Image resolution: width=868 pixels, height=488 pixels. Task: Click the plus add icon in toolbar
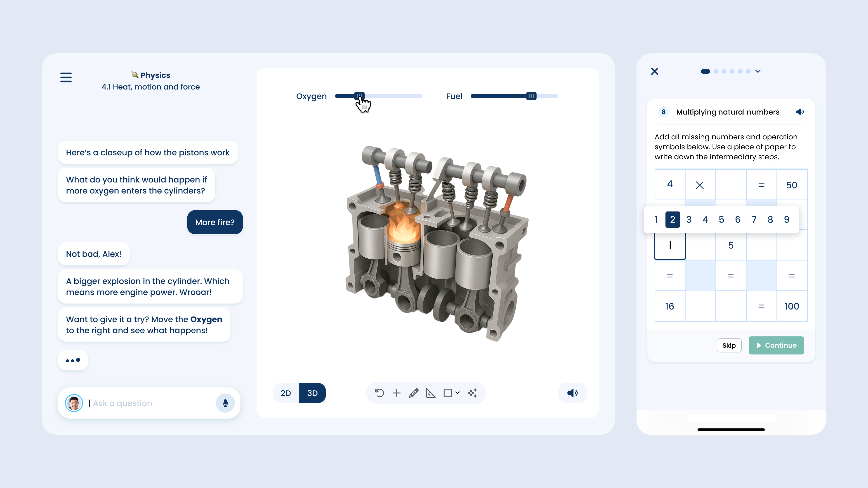(397, 393)
